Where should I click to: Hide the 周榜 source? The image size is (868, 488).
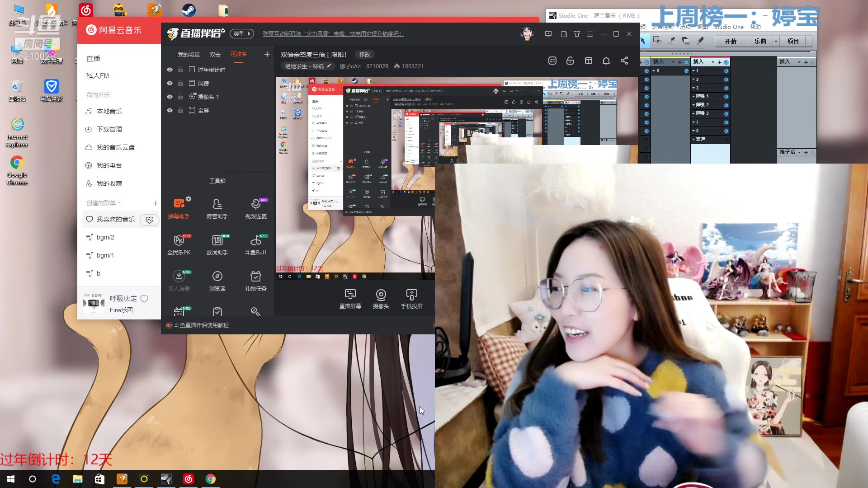click(170, 83)
